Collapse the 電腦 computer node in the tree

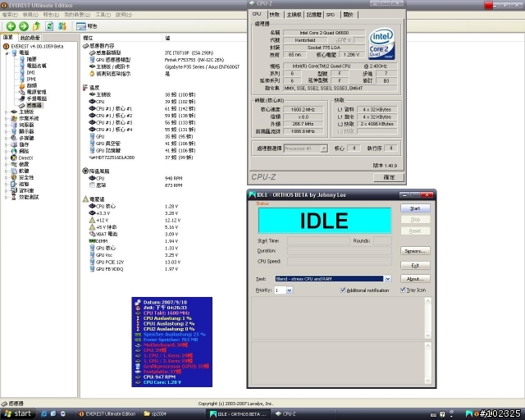[7, 53]
